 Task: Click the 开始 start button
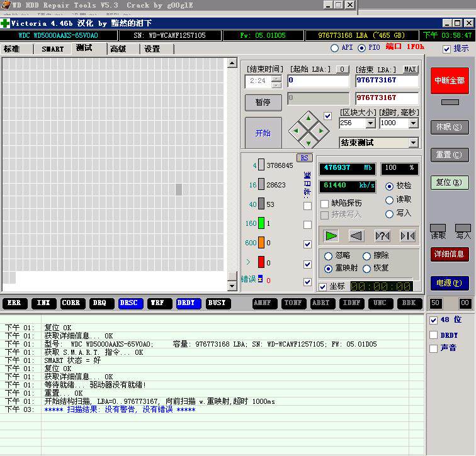tap(263, 133)
